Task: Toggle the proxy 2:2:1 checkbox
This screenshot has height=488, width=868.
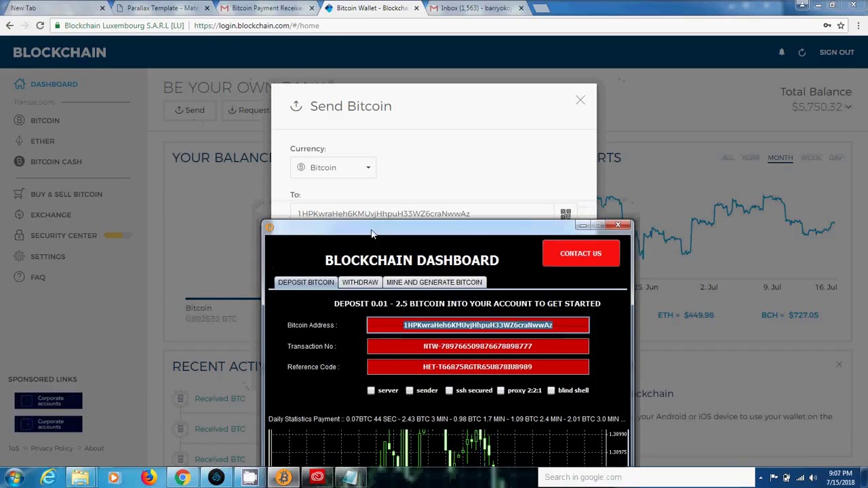Action: [500, 390]
